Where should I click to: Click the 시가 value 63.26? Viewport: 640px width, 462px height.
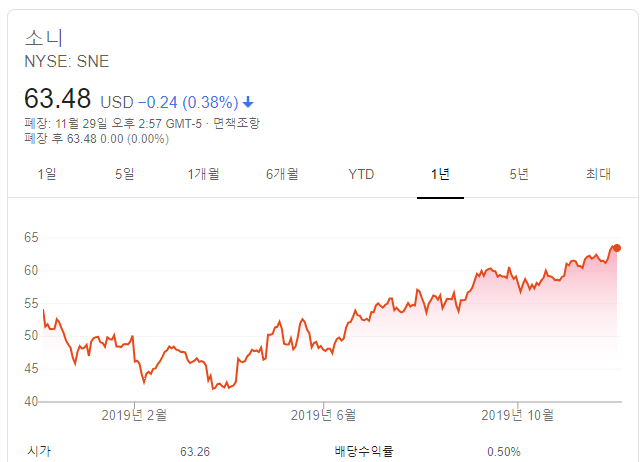coord(195,452)
